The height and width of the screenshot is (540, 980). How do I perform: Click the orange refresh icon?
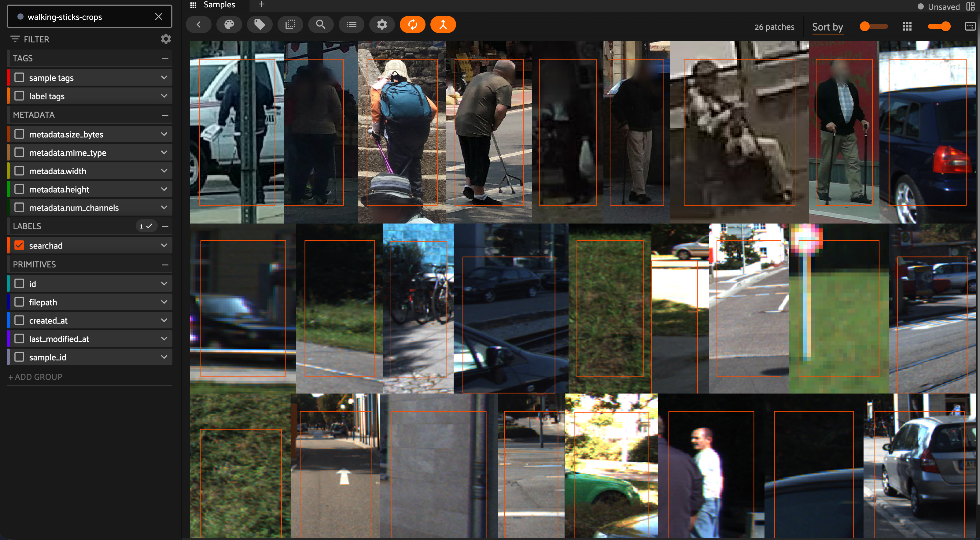click(x=412, y=25)
